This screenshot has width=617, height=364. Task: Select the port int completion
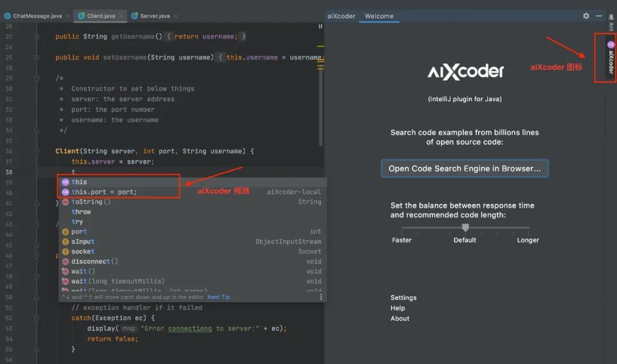click(193, 231)
